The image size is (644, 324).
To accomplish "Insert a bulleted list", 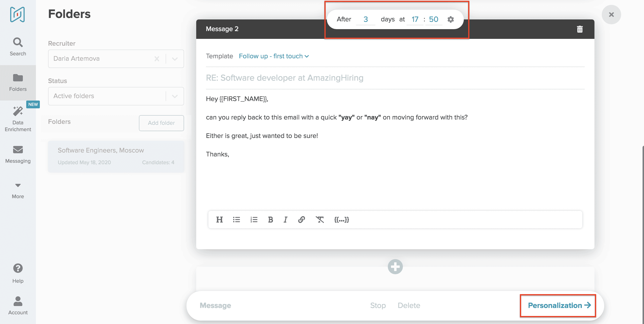I will click(x=236, y=220).
